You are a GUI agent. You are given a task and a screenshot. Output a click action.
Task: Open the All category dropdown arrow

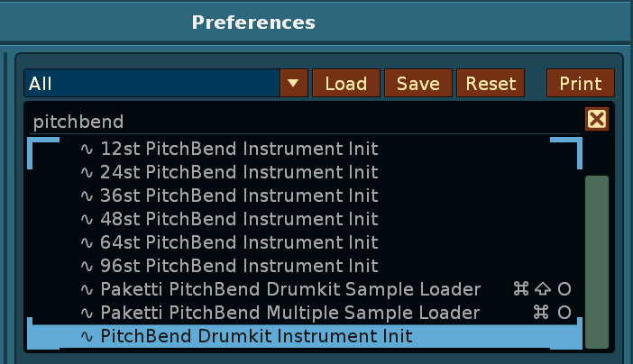292,84
